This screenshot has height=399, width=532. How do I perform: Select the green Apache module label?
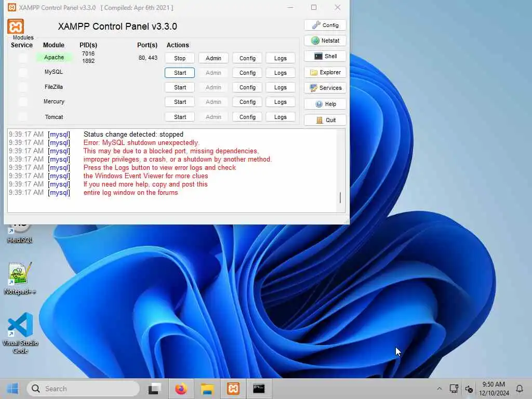(x=54, y=57)
